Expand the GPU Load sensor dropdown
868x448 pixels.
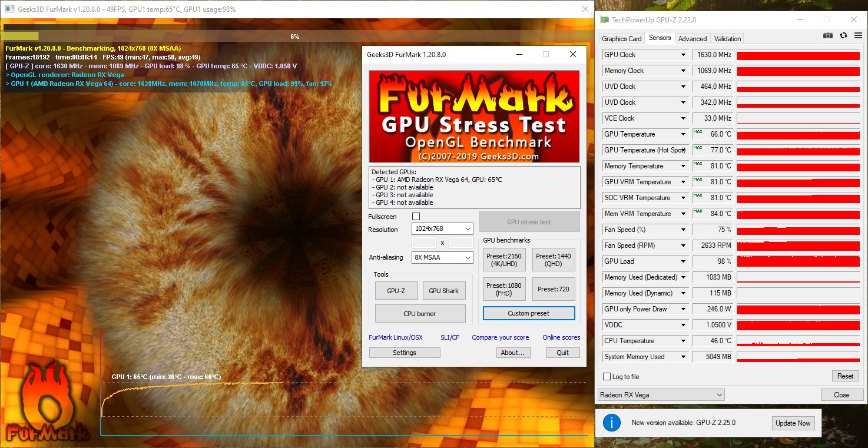pos(683,261)
